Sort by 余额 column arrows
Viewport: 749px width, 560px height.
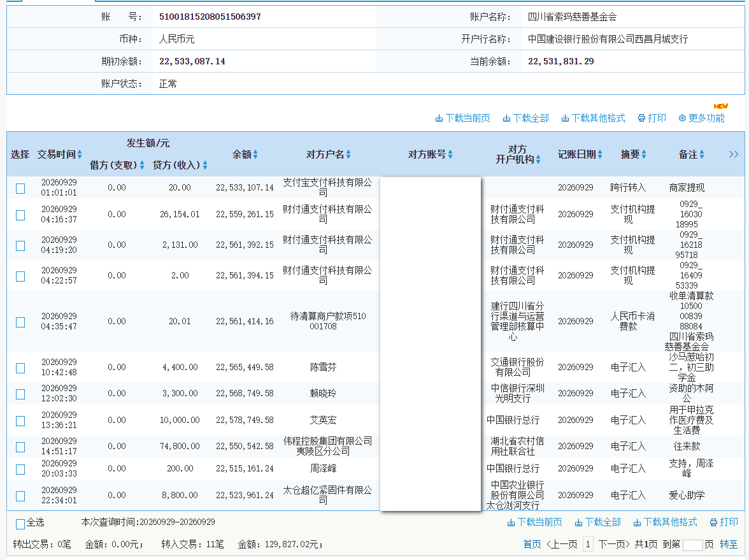(x=255, y=154)
